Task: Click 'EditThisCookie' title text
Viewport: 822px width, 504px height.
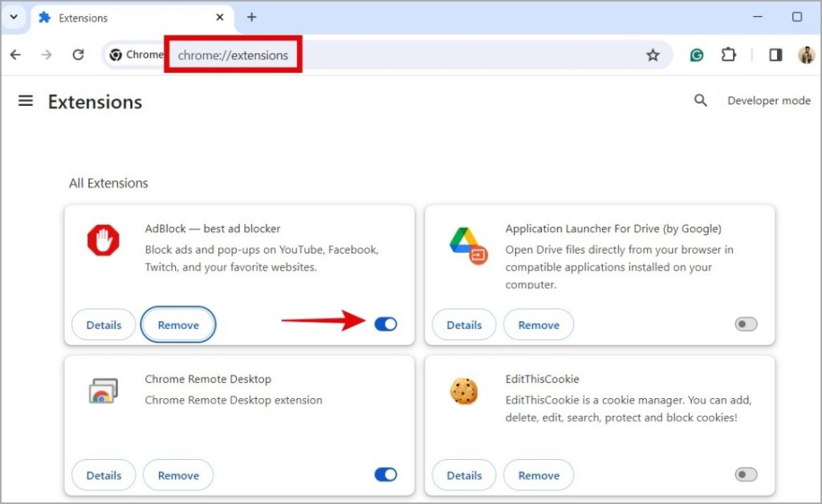Action: point(542,379)
